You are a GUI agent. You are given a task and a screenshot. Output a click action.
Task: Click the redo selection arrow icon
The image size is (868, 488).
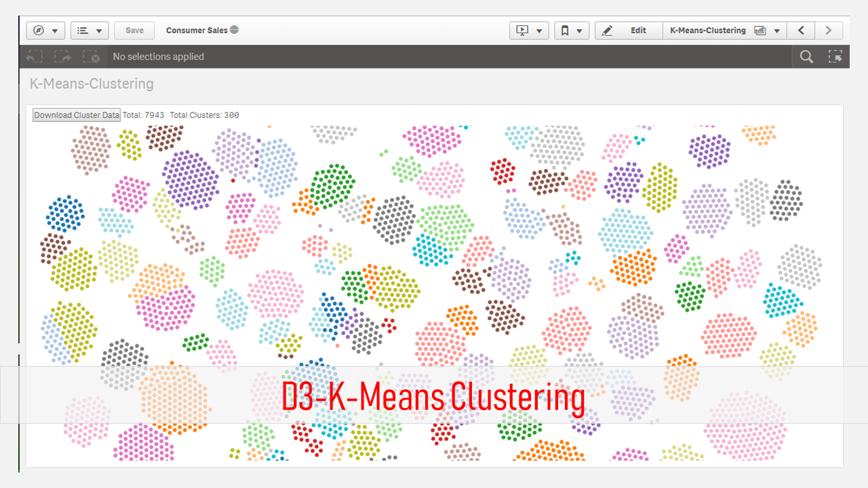63,56
